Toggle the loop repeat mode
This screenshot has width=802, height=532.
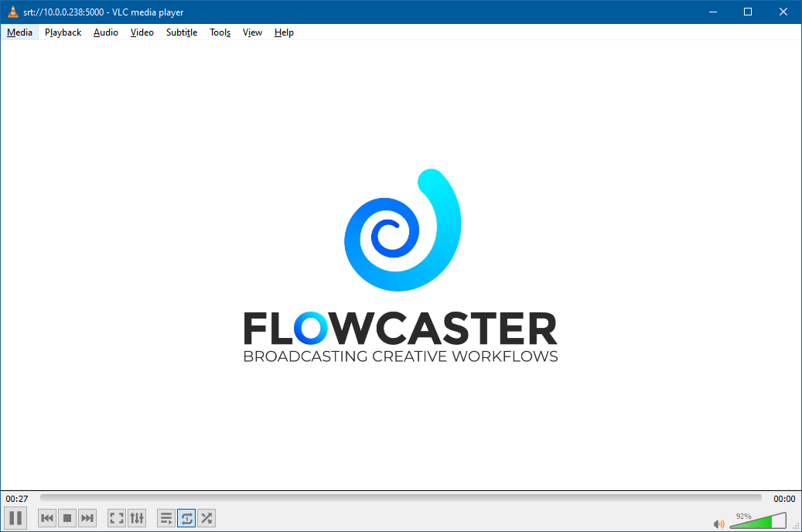(x=186, y=518)
